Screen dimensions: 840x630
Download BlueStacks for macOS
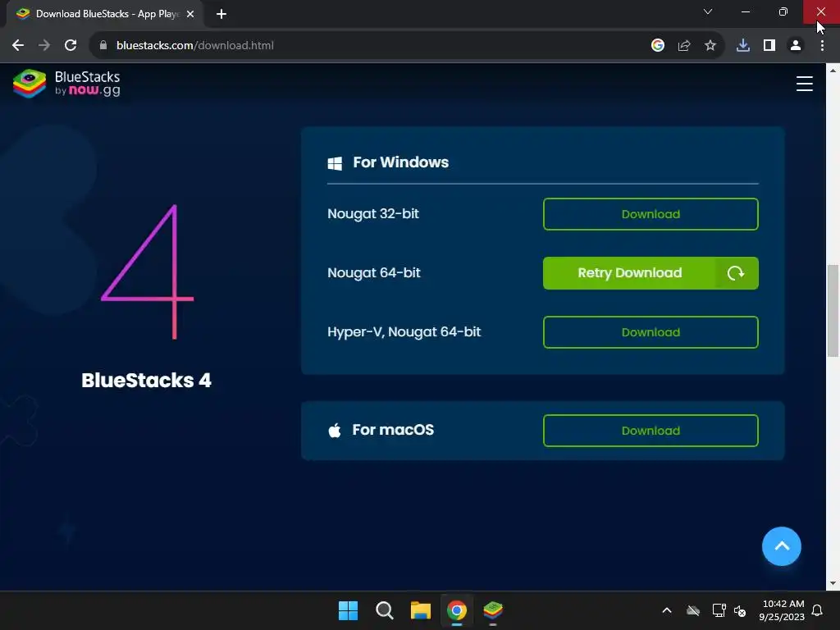tap(651, 431)
